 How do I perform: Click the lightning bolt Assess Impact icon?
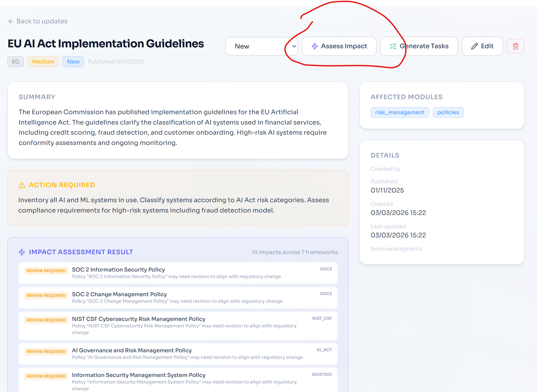pyautogui.click(x=315, y=46)
